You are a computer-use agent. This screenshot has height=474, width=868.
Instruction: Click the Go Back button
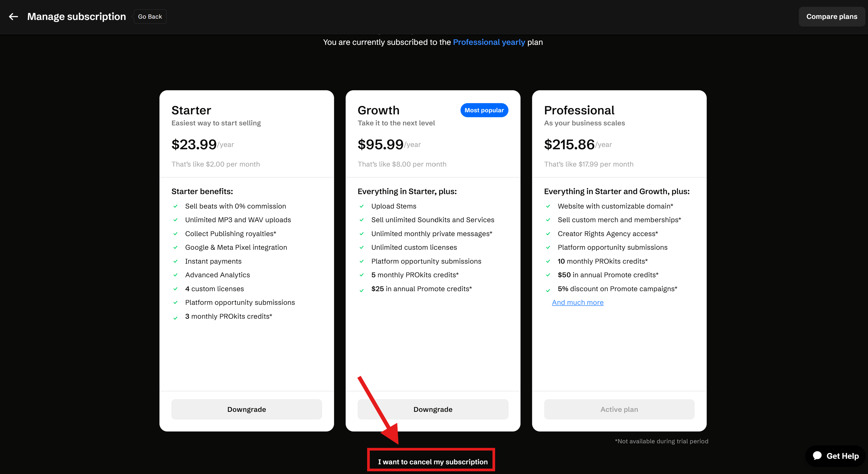tap(150, 17)
